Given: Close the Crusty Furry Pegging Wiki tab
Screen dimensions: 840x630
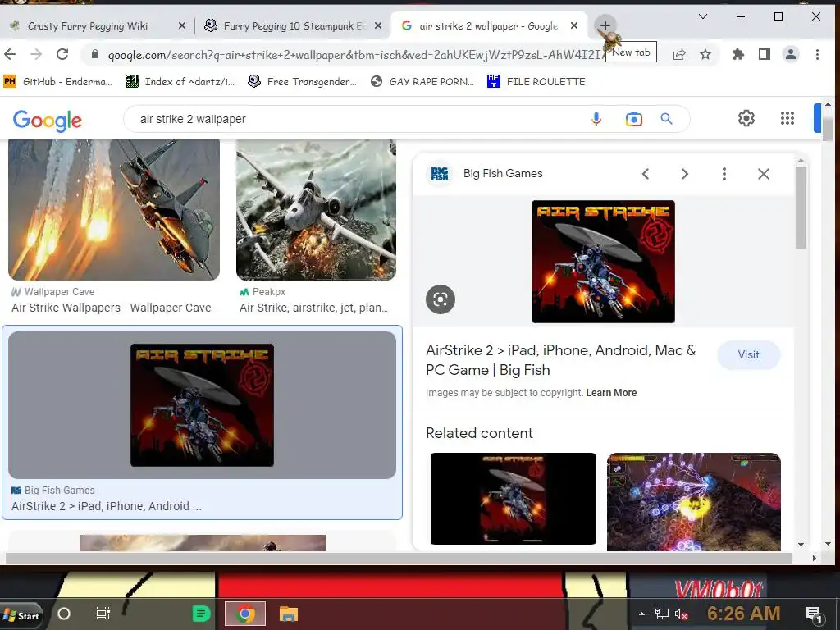Looking at the screenshot, I should pyautogui.click(x=181, y=25).
